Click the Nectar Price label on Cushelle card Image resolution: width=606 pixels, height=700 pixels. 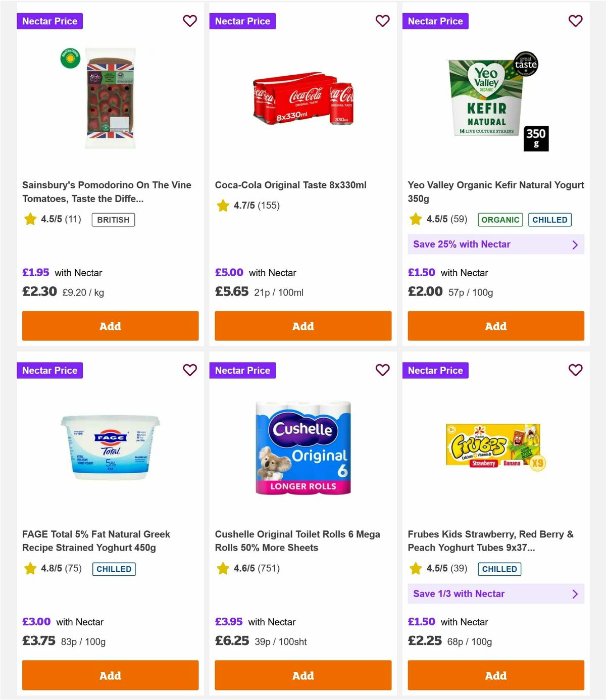242,370
